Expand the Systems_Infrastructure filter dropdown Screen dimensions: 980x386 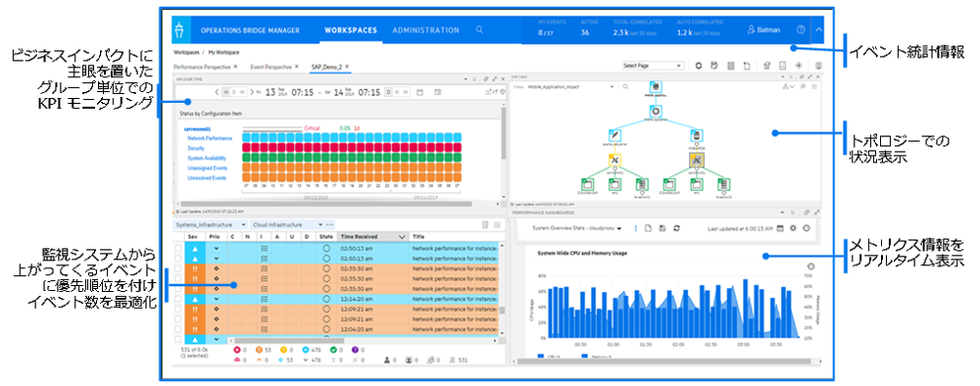[210, 225]
